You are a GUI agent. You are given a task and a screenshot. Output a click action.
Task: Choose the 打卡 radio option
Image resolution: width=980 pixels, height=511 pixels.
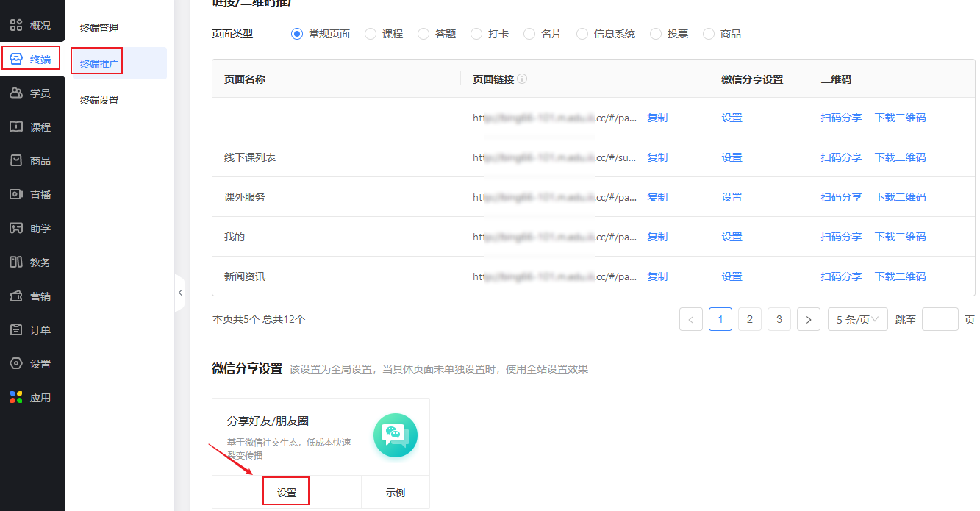476,34
